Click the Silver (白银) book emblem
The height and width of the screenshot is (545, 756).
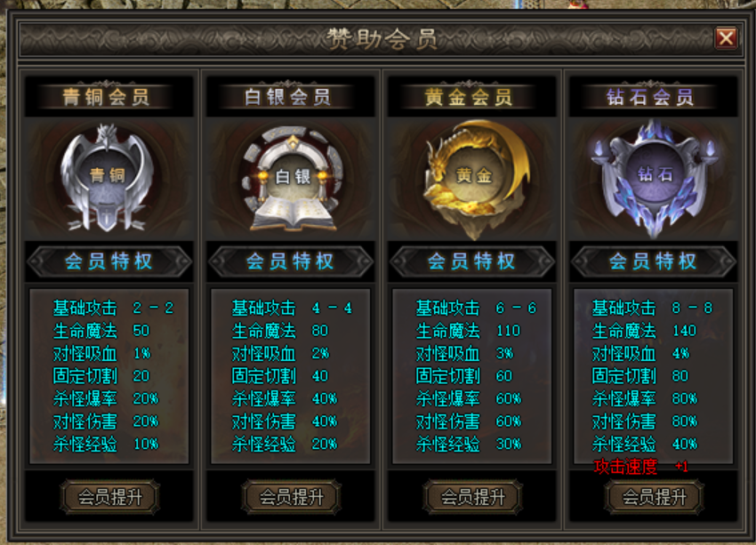tap(293, 179)
